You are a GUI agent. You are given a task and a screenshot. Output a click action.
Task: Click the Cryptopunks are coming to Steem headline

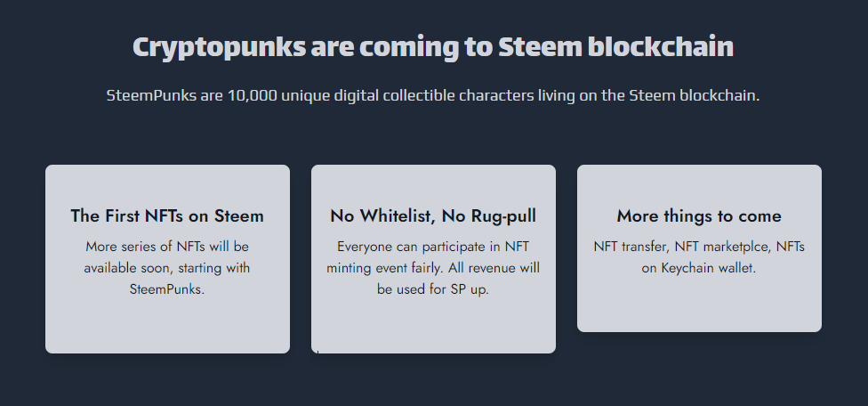433,47
